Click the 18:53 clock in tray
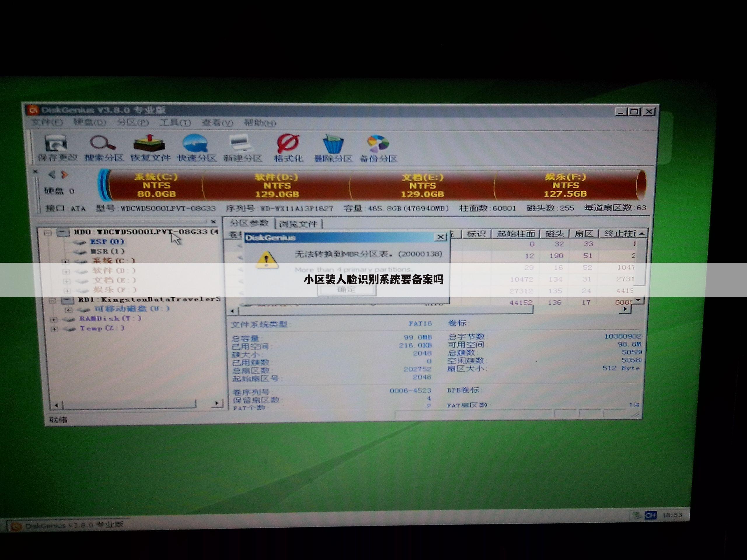 (x=672, y=515)
